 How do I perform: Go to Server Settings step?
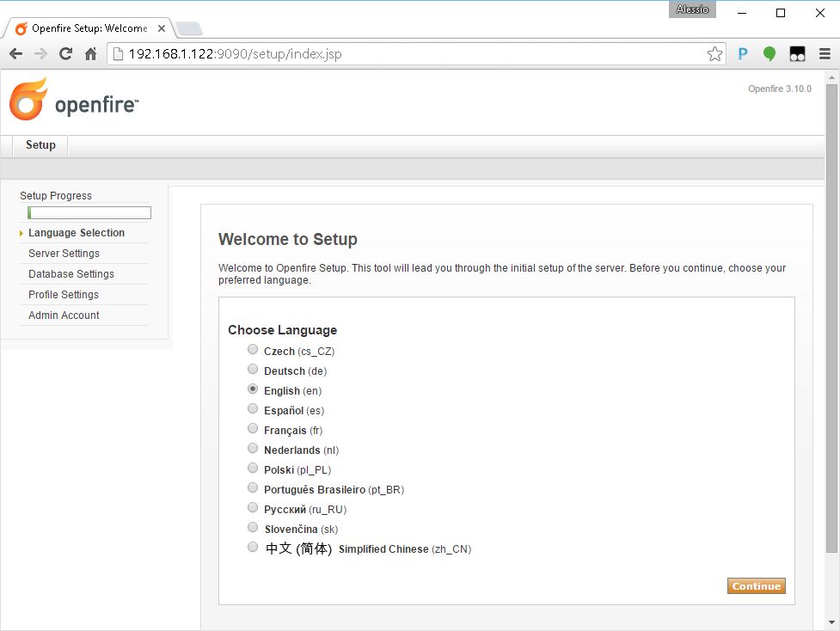pyautogui.click(x=64, y=254)
